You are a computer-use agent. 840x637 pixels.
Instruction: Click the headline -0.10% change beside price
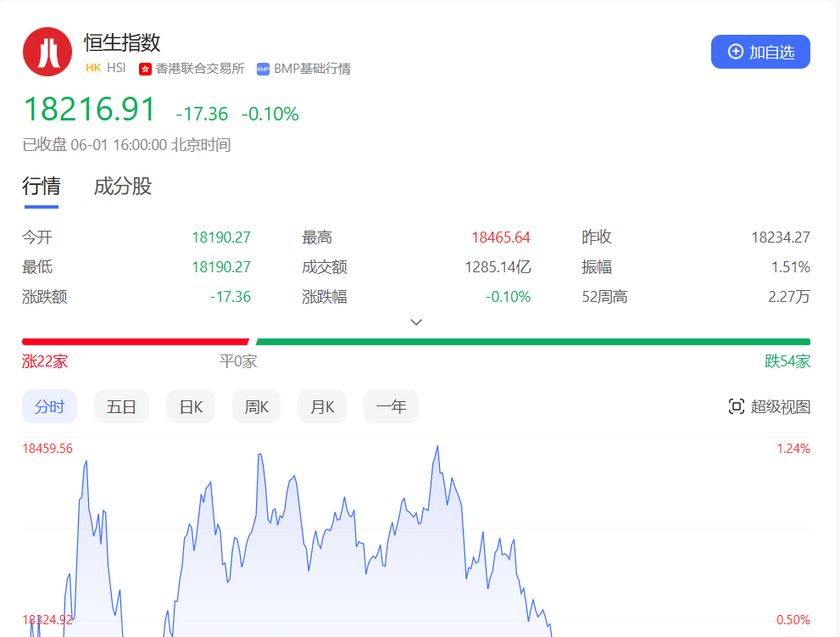pyautogui.click(x=270, y=114)
